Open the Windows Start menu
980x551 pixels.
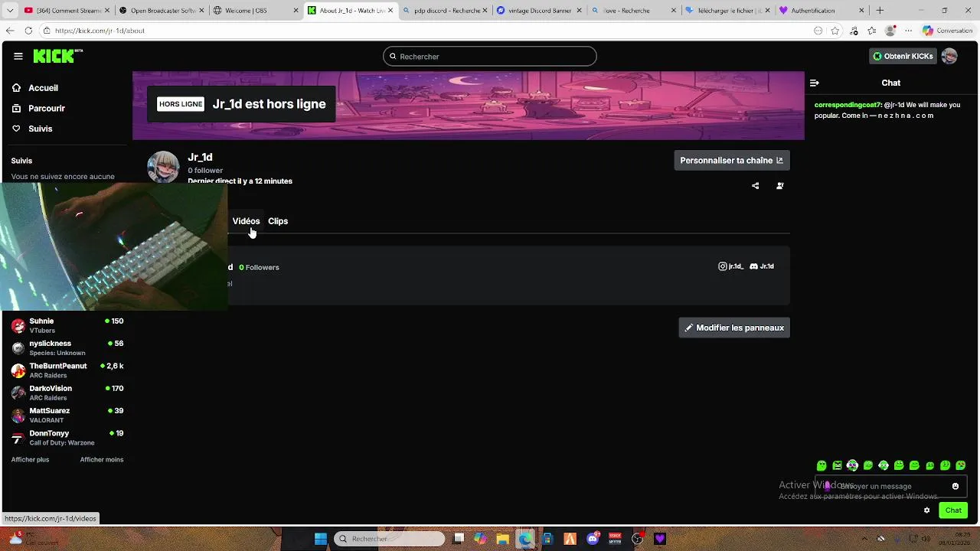[x=321, y=539]
